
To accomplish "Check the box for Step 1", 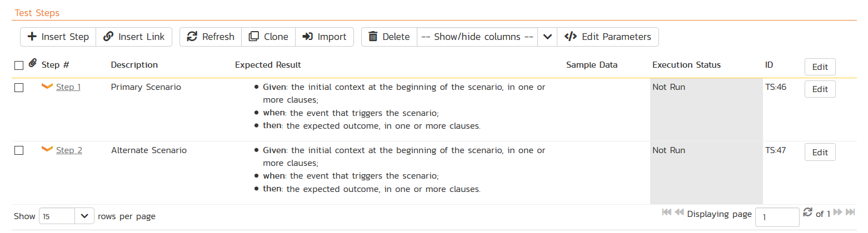I will 19,88.
